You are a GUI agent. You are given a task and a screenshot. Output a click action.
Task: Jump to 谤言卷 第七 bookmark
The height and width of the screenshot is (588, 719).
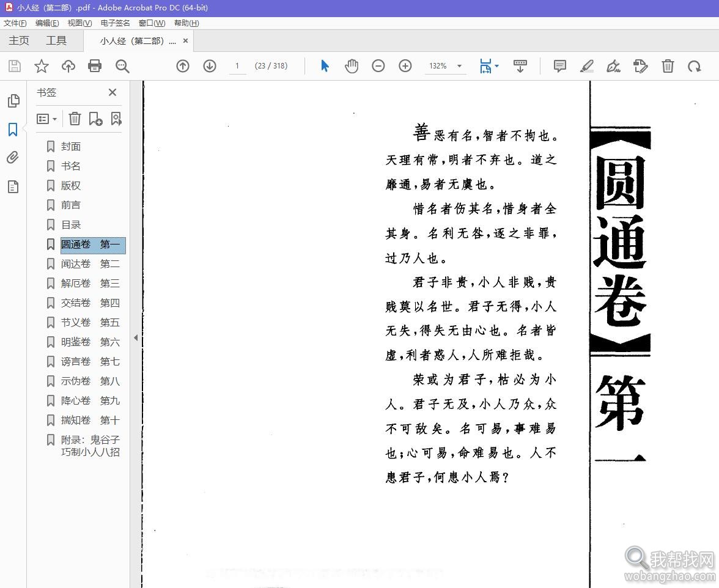tap(90, 362)
